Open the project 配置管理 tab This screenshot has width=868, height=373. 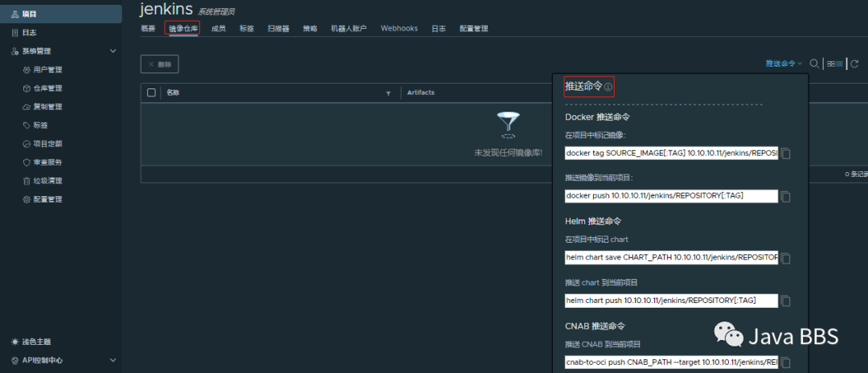point(474,29)
